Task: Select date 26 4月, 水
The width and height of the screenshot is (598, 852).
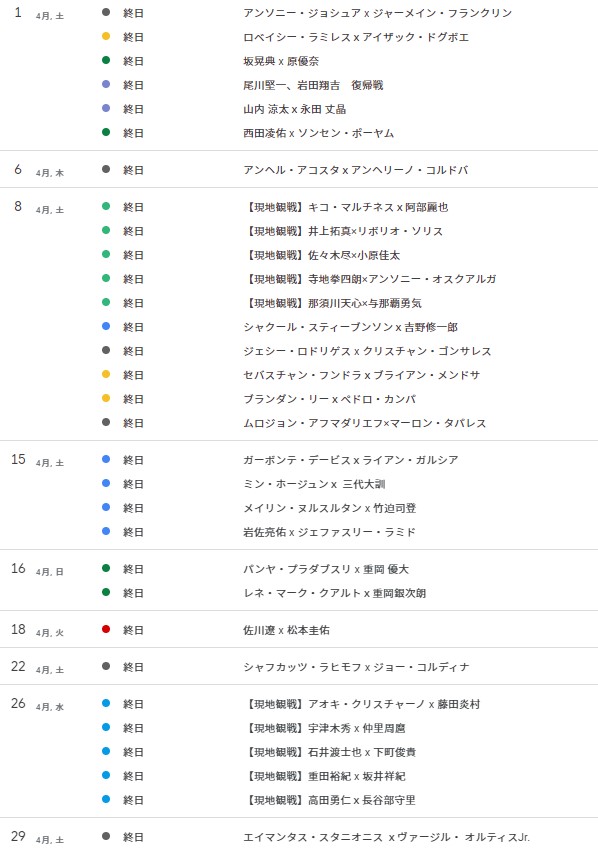Action: 37,704
